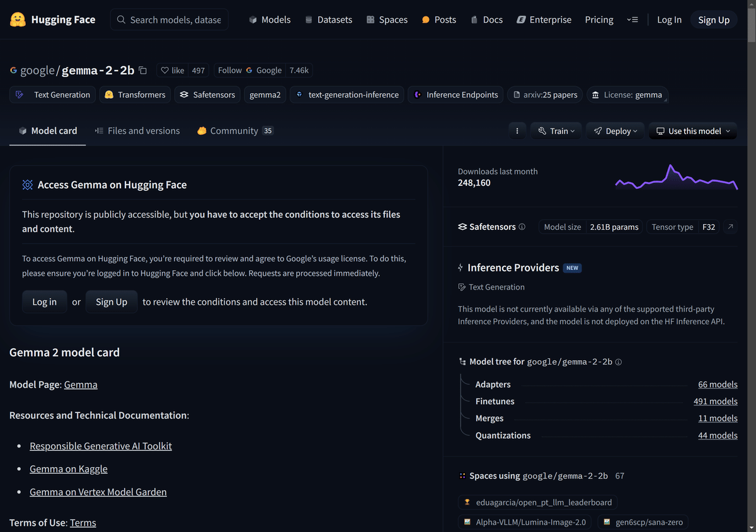Open the Docs nav item

click(486, 20)
